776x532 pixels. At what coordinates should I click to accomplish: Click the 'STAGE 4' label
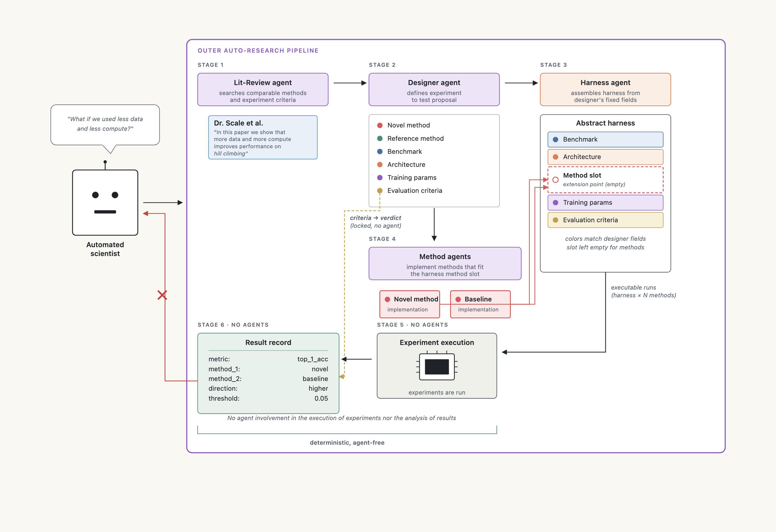[x=382, y=239]
